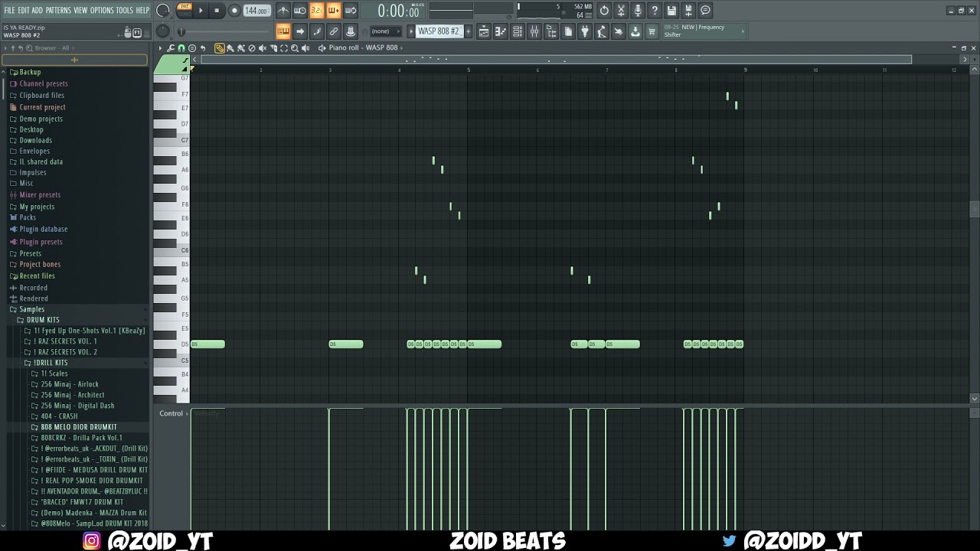Open the Mixer from toolbar

[x=534, y=31]
